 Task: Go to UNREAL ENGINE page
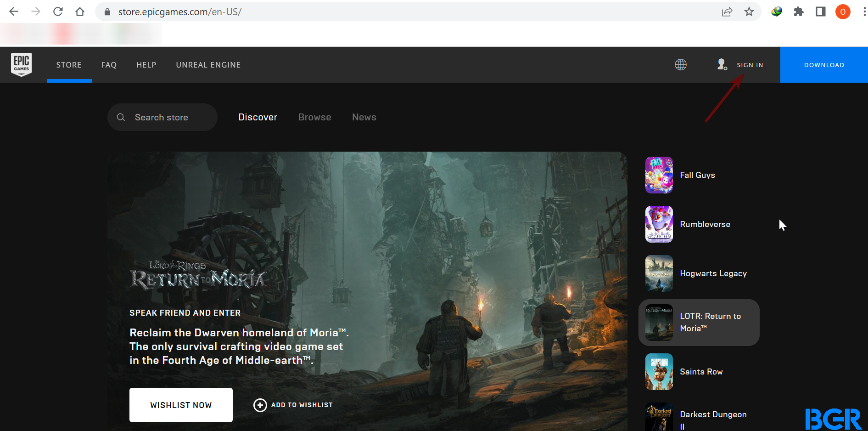tap(208, 65)
